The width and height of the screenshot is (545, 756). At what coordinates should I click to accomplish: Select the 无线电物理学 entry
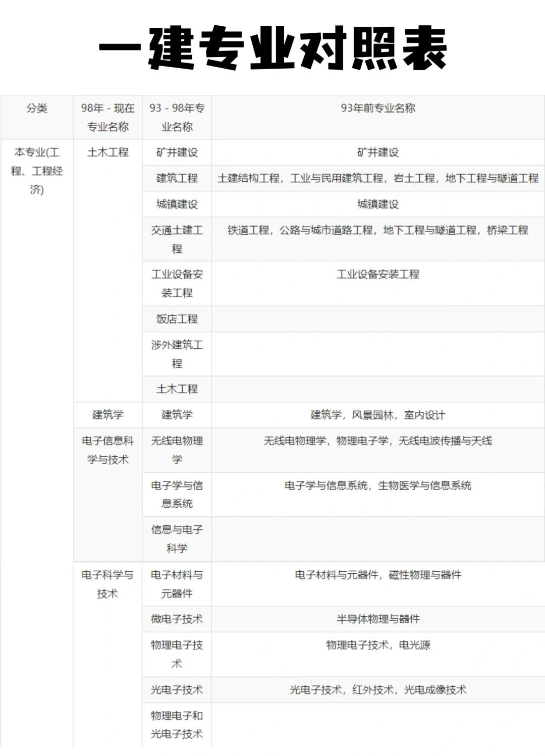[176, 450]
